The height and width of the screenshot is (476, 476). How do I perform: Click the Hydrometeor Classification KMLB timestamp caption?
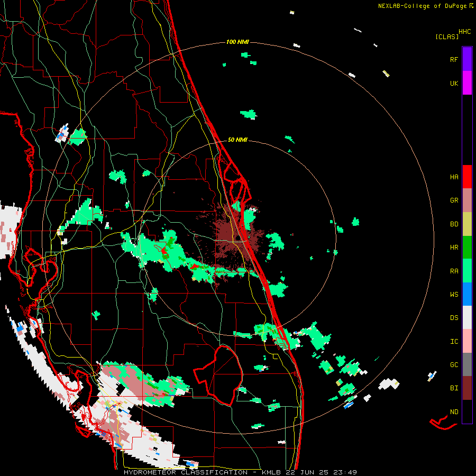[x=240, y=472]
